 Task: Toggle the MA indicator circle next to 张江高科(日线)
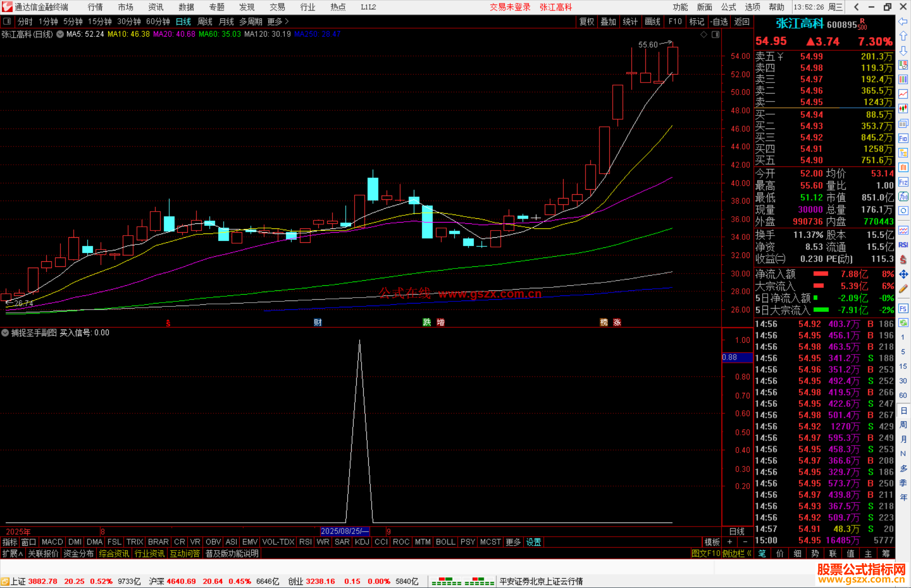(x=60, y=34)
